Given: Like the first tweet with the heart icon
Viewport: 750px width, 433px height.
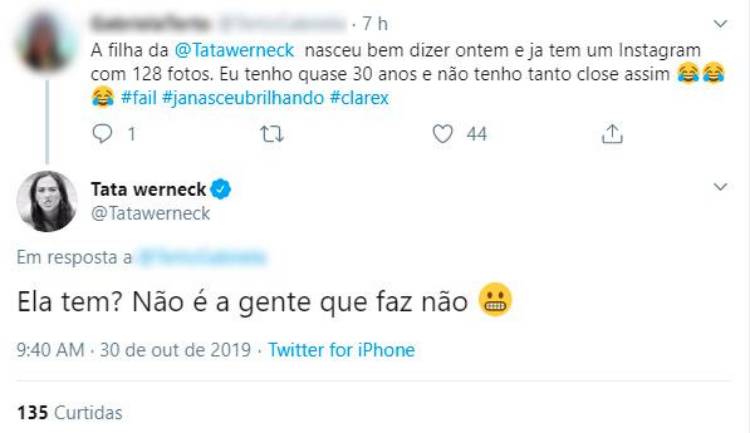Looking at the screenshot, I should pos(442,133).
